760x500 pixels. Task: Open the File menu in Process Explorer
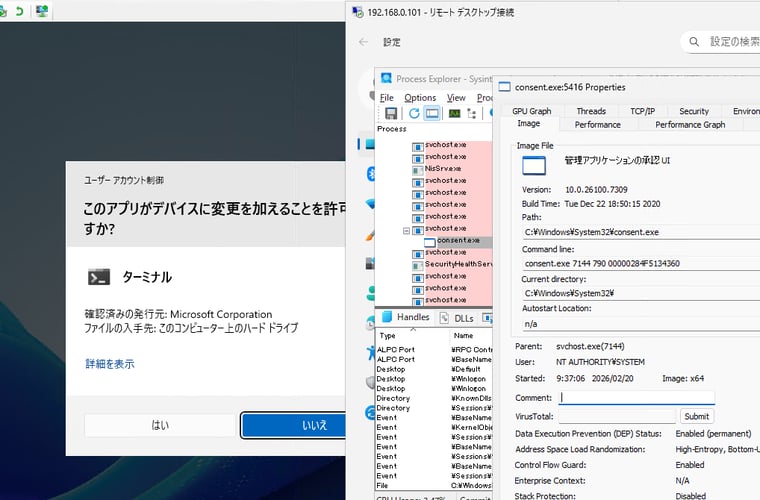point(386,98)
